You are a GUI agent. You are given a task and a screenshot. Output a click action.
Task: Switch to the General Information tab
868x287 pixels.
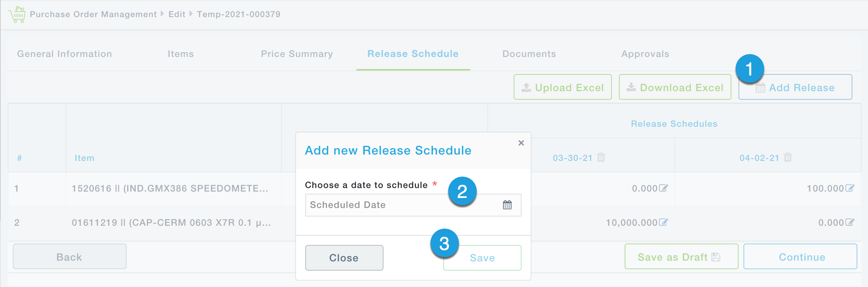tap(64, 54)
